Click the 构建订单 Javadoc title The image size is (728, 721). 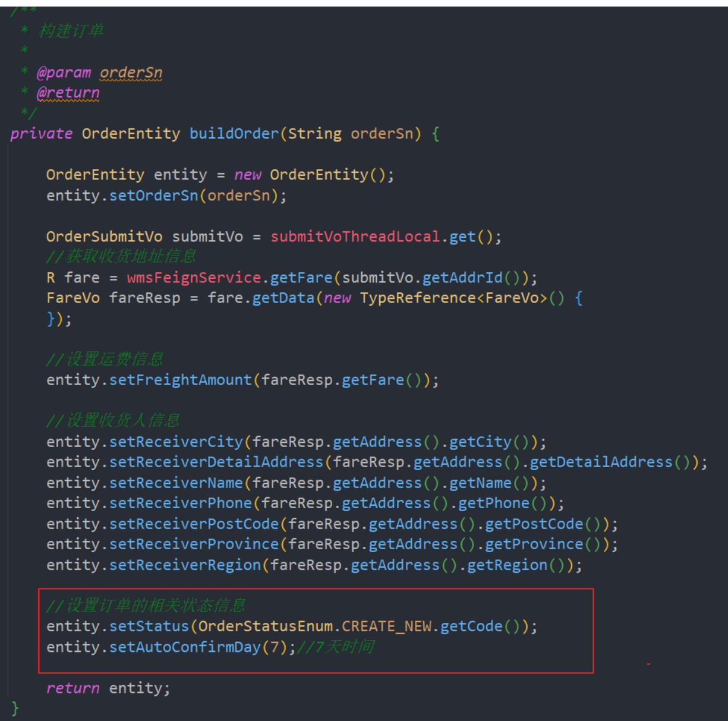[71, 31]
